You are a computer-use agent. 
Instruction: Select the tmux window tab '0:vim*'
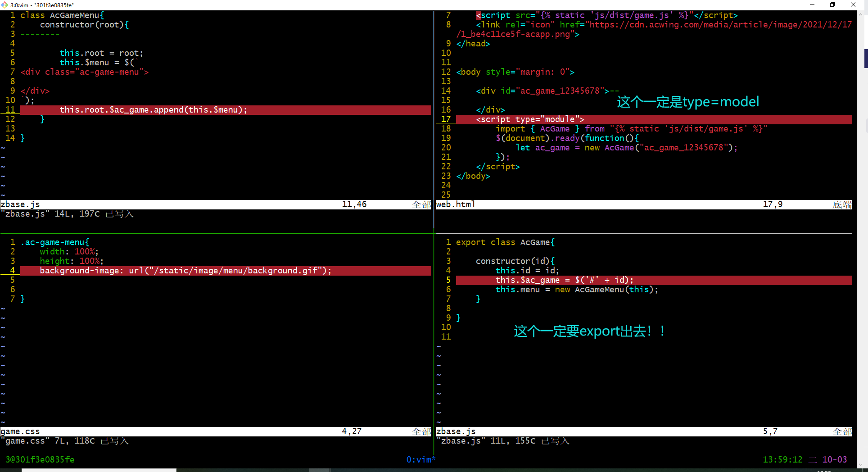point(421,459)
